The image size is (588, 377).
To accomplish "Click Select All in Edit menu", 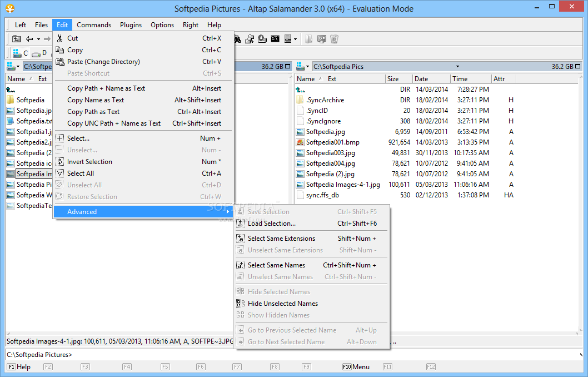I will click(144, 173).
